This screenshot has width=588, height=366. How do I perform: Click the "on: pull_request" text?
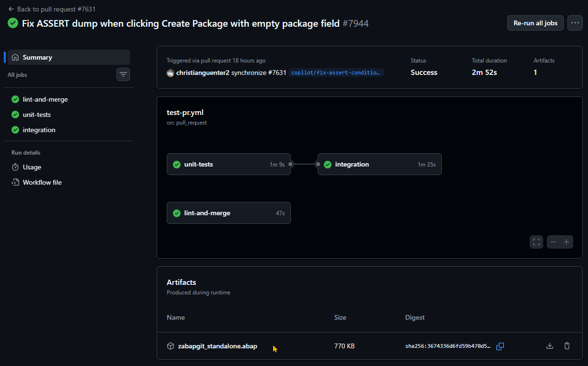(x=187, y=123)
